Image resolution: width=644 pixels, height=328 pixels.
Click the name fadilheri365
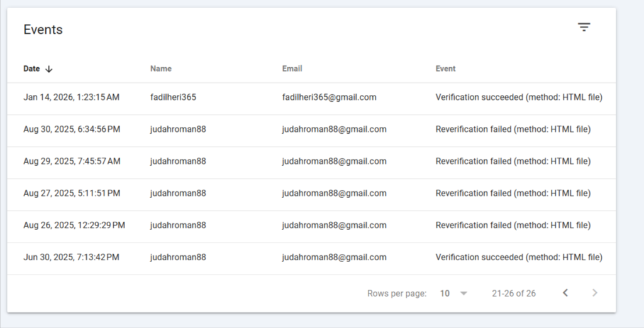(x=174, y=97)
